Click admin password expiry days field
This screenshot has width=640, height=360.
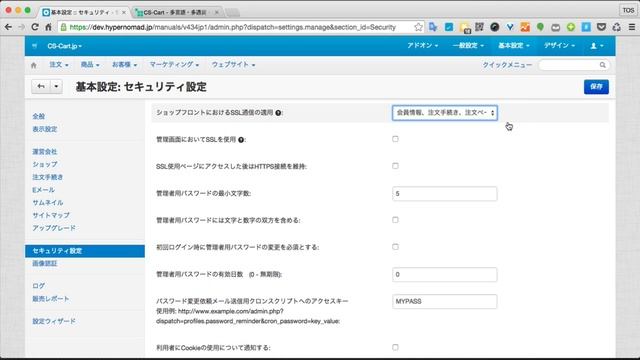(x=444, y=274)
